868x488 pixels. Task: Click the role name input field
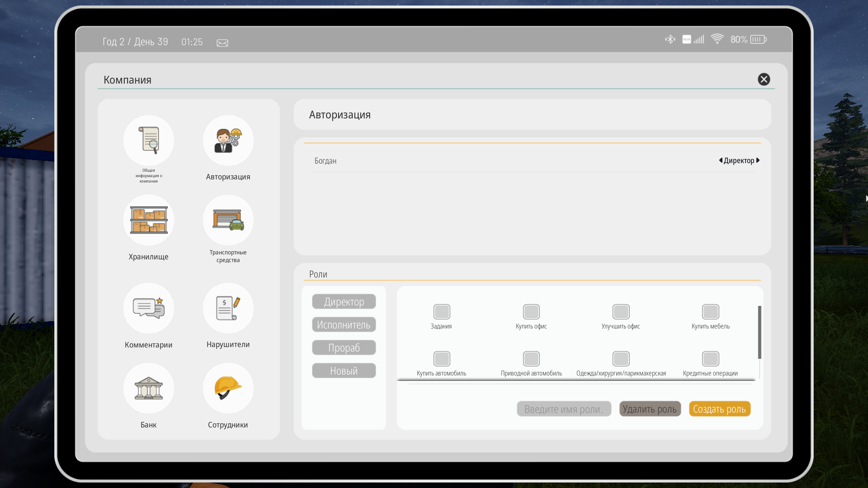point(564,409)
